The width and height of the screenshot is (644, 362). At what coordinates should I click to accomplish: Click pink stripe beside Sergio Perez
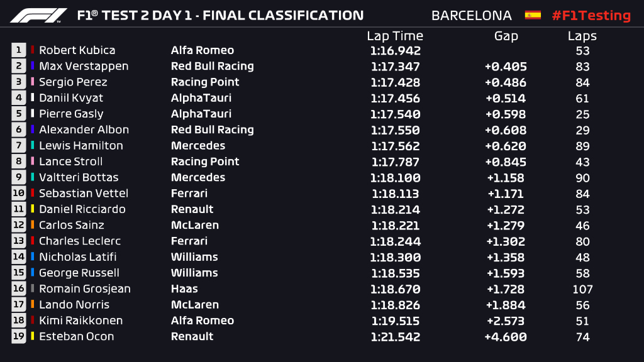33,81
